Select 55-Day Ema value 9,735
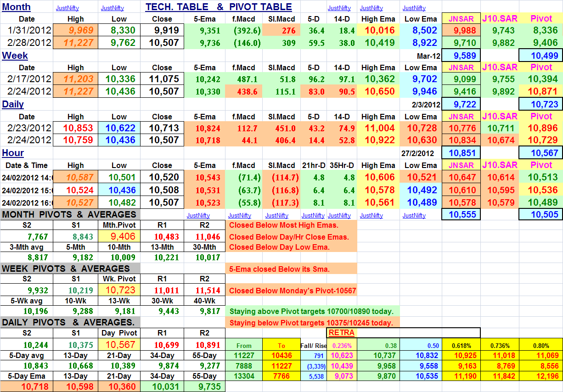Viewport: 563px width, 392px height. click(205, 387)
